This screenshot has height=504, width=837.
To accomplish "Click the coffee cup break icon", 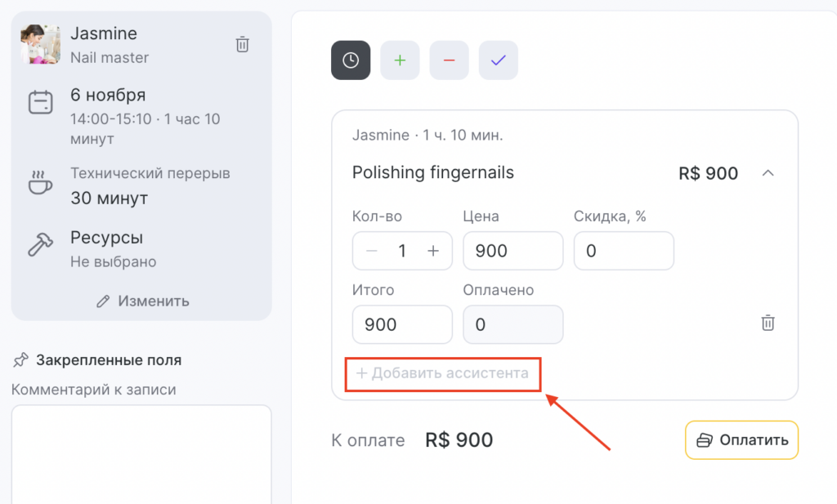I will click(x=41, y=185).
